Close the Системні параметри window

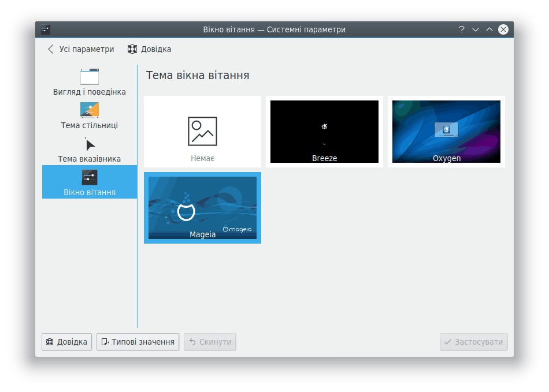503,29
